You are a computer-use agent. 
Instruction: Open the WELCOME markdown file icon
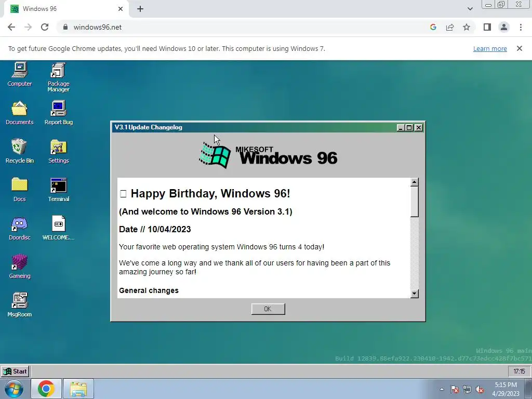click(x=58, y=229)
